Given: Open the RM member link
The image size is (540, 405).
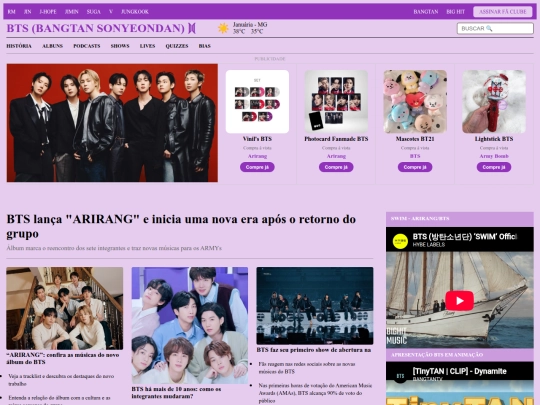Looking at the screenshot, I should point(11,12).
